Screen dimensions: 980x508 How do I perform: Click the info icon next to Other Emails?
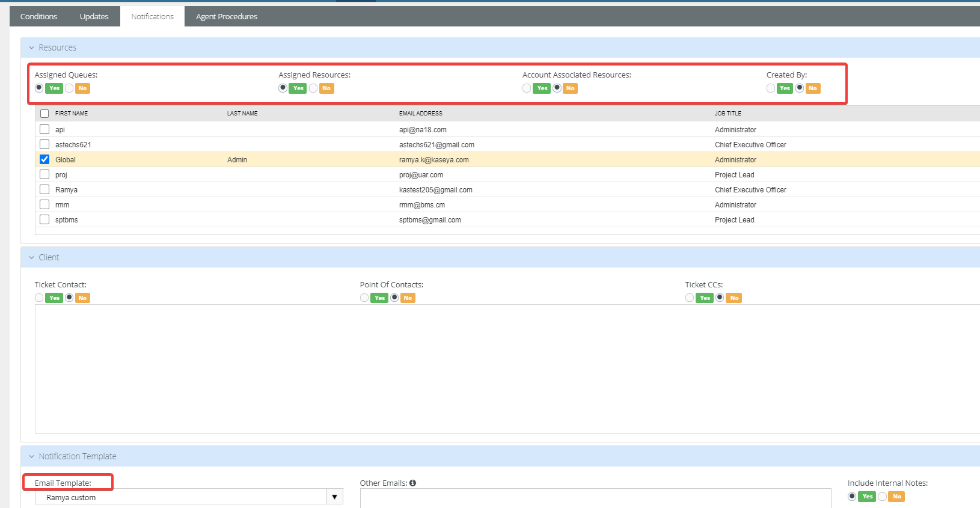click(413, 483)
